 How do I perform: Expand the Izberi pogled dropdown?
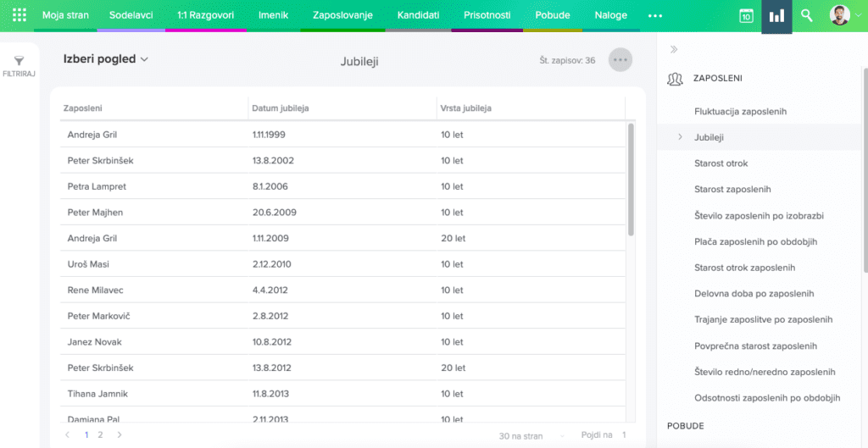106,59
